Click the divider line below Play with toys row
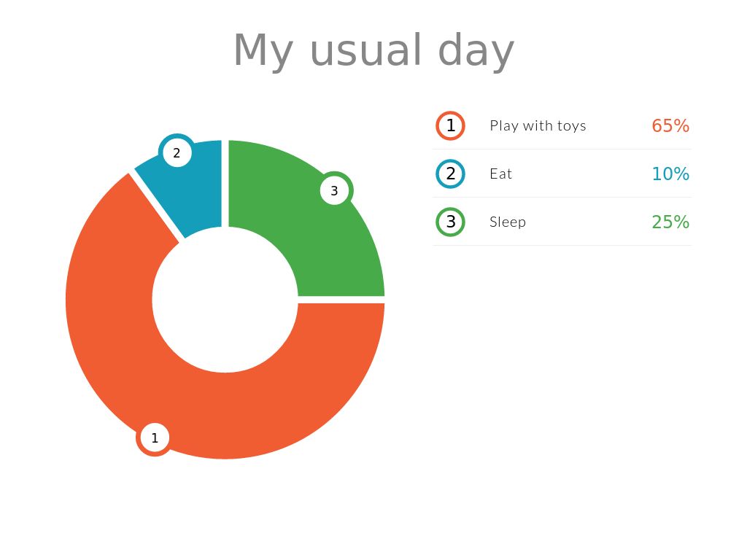Image resolution: width=747 pixels, height=560 pixels. click(x=562, y=149)
